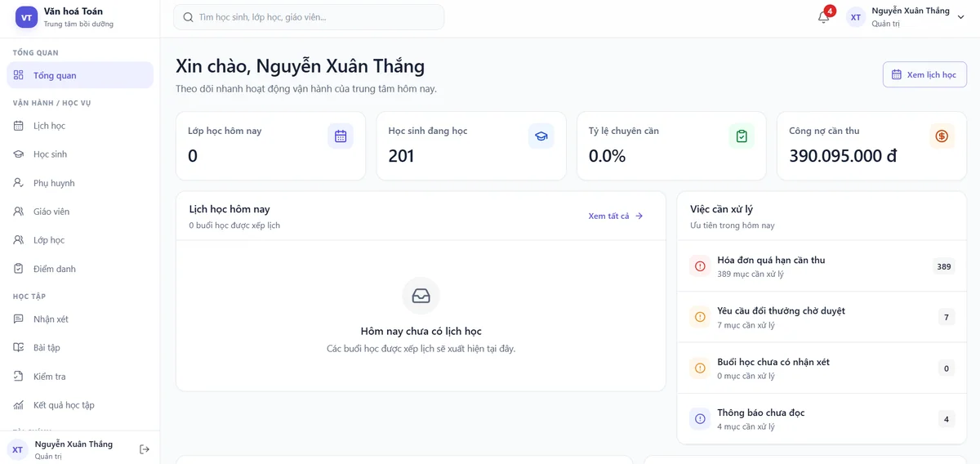The image size is (980, 464).
Task: Click the alert icon for Buổi học chưa có nhận xét
Action: [x=700, y=368]
